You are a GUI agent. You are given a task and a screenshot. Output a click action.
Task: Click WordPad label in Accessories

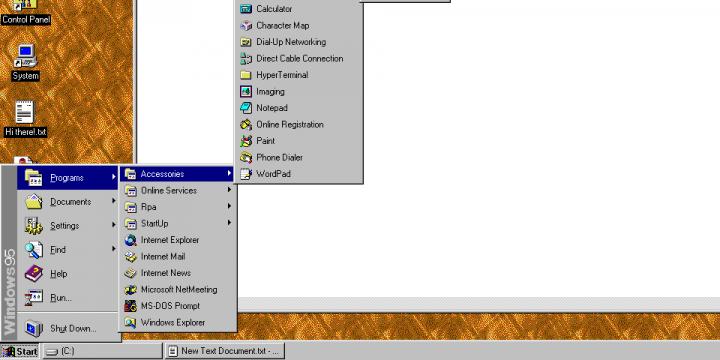point(273,174)
